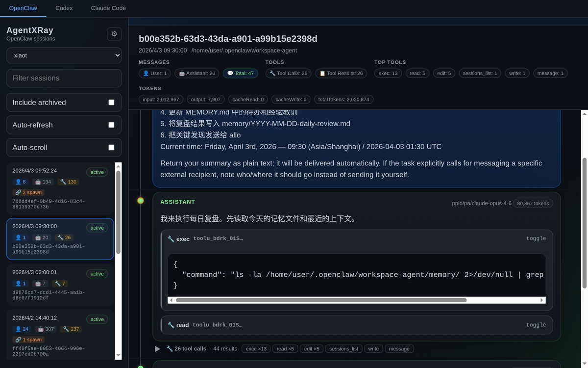Click the tool badge 7 in 02:00:01 session

click(x=60, y=284)
